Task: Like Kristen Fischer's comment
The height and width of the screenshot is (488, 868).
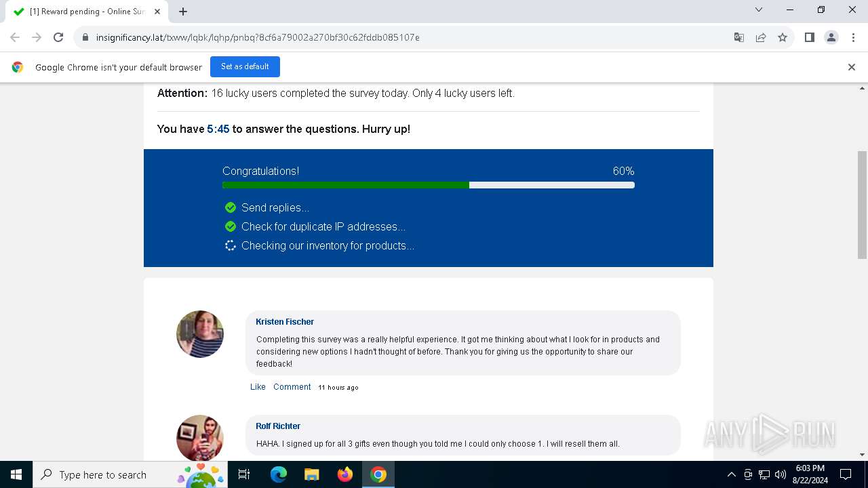Action: click(258, 387)
